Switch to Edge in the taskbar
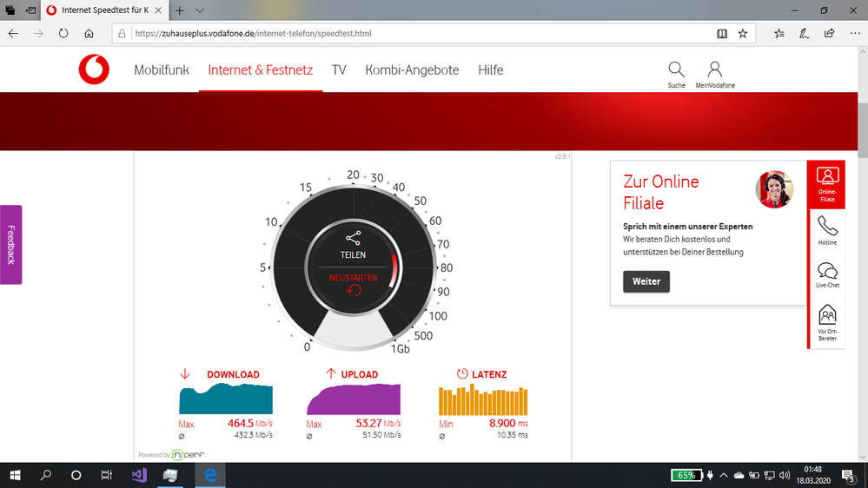 click(x=210, y=475)
